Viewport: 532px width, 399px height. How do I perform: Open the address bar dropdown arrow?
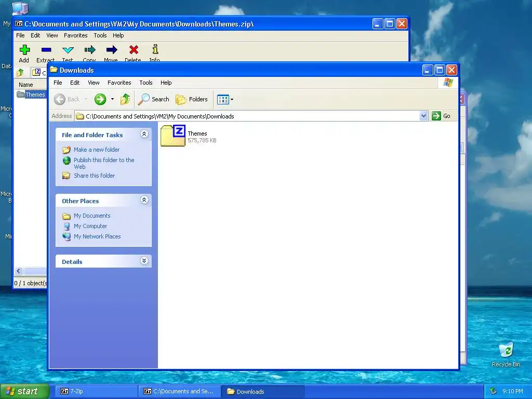point(423,116)
